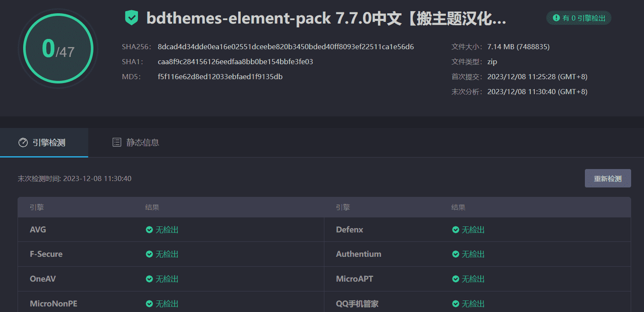Click the left 引擎 column header
This screenshot has width=644, height=312.
(x=37, y=208)
